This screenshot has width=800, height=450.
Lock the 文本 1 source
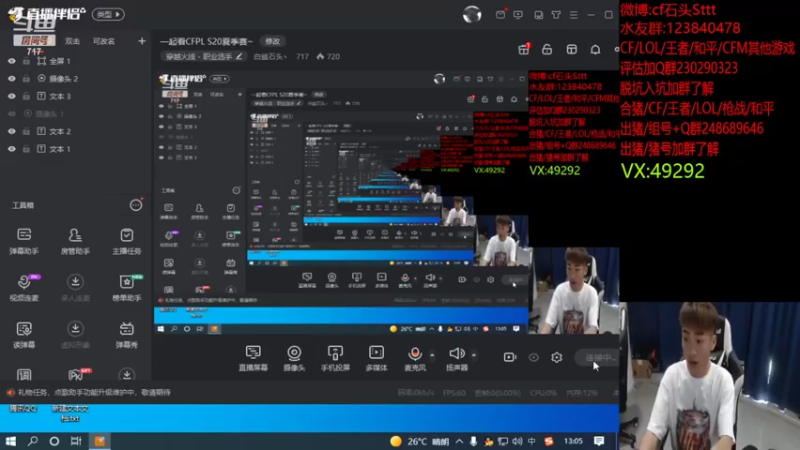click(x=26, y=149)
